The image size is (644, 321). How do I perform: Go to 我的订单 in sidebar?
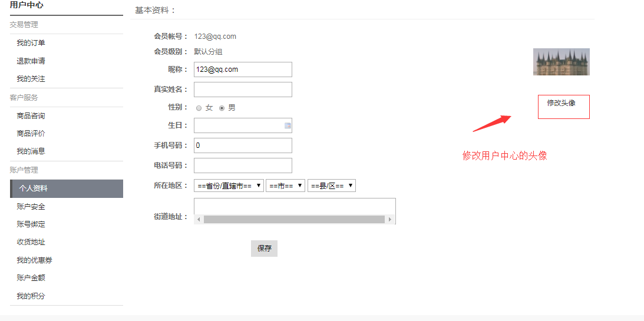tap(31, 43)
